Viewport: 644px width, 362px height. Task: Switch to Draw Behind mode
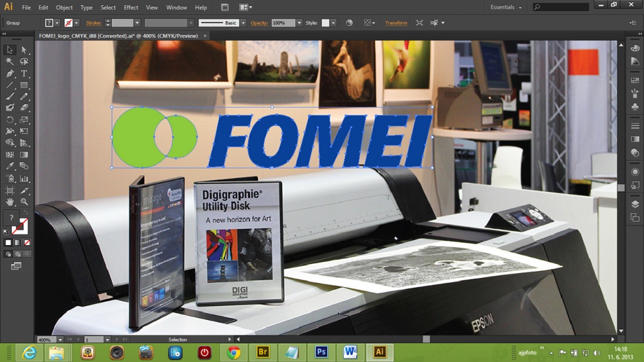click(17, 254)
